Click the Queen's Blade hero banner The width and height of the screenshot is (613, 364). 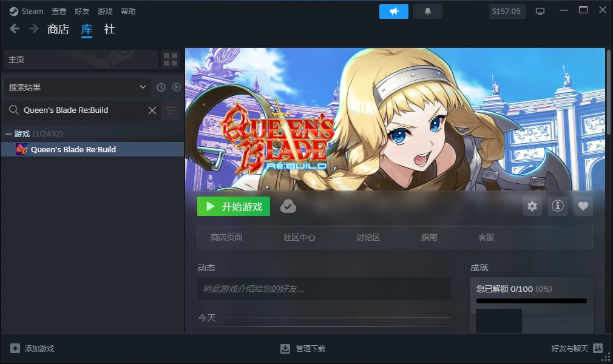tap(395, 120)
